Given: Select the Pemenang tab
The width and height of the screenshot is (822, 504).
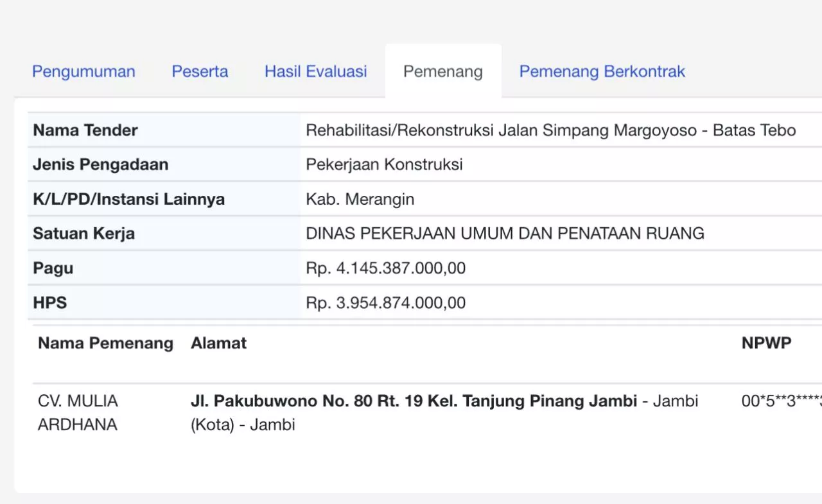Looking at the screenshot, I should (x=442, y=71).
